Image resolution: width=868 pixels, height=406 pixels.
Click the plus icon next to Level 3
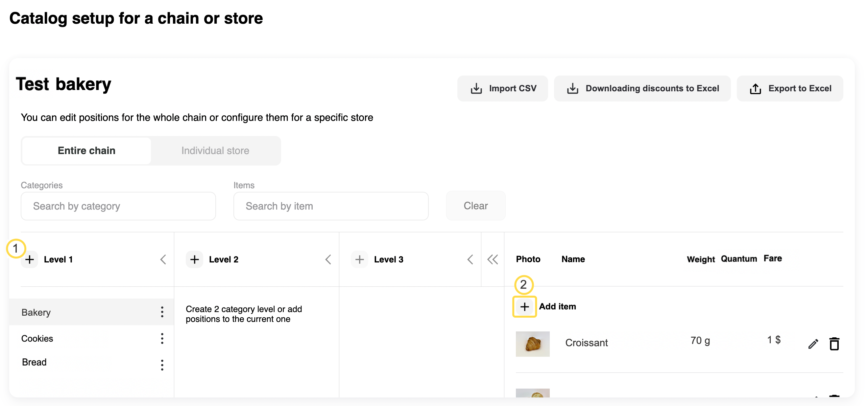click(x=359, y=259)
